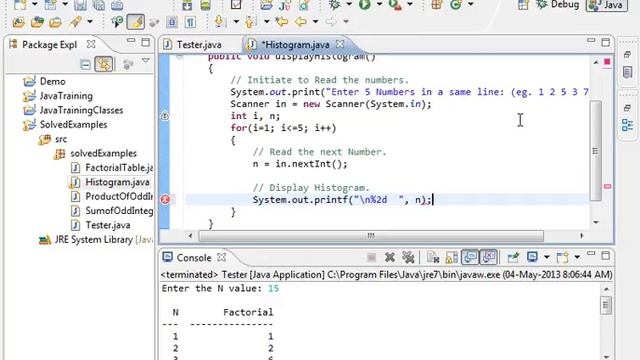This screenshot has height=360, width=640.
Task: Click the Next Annotation arrow icon
Action: click(x=220, y=21)
